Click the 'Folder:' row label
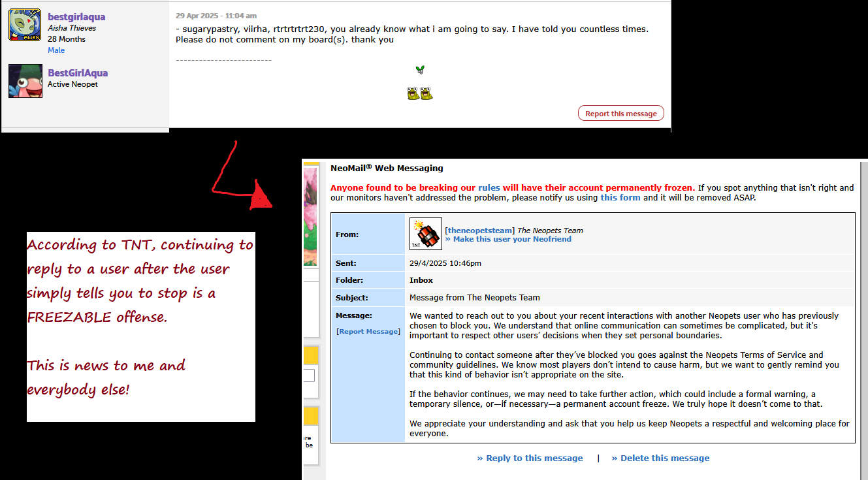 tap(349, 280)
